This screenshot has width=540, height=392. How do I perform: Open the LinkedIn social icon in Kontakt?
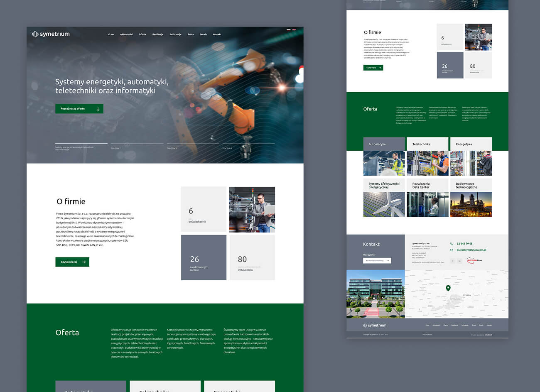(x=459, y=261)
